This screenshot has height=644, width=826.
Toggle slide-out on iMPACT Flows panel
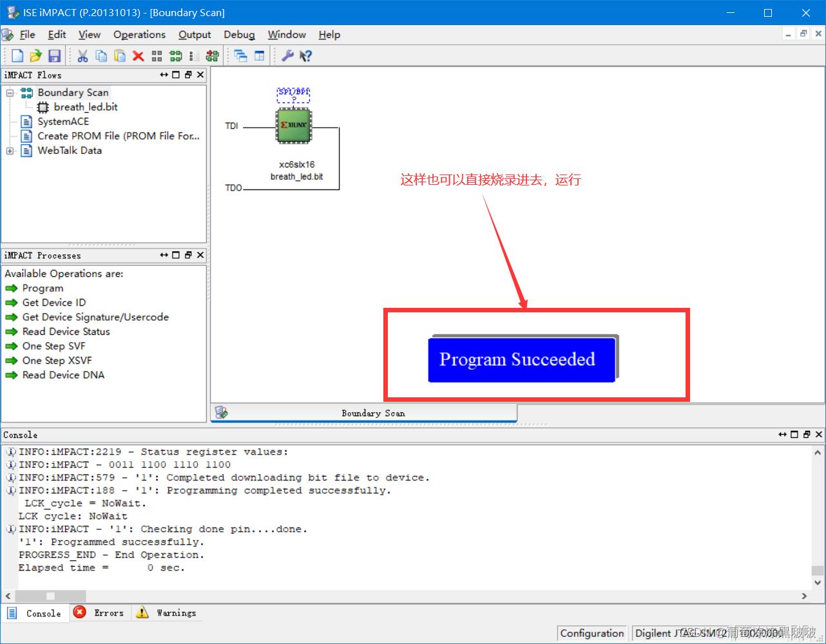coord(164,75)
